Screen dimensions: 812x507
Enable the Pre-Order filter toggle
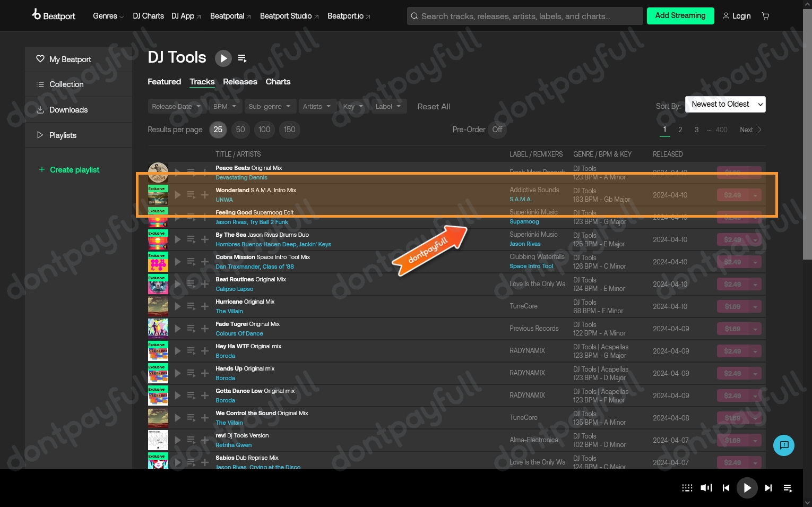pos(497,130)
